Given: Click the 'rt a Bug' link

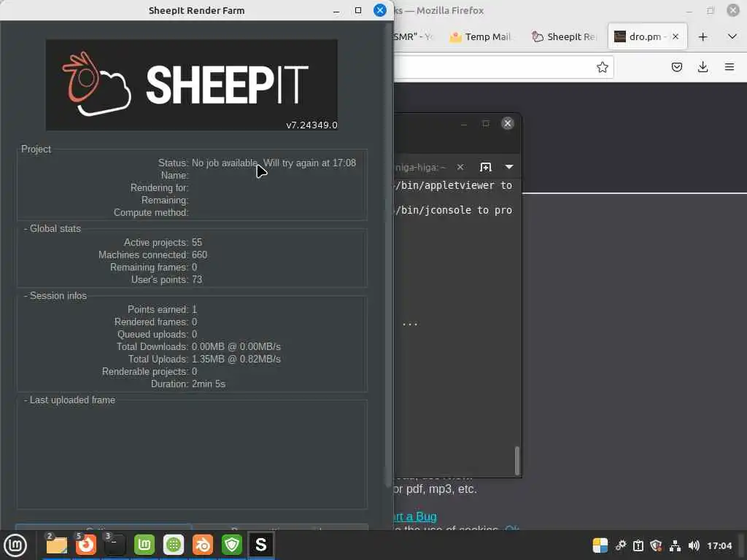Looking at the screenshot, I should [415, 517].
